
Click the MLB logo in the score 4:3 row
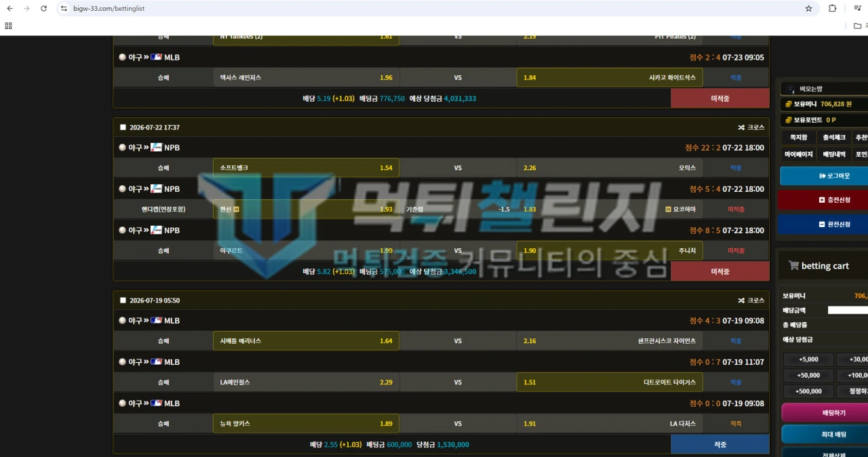click(156, 321)
